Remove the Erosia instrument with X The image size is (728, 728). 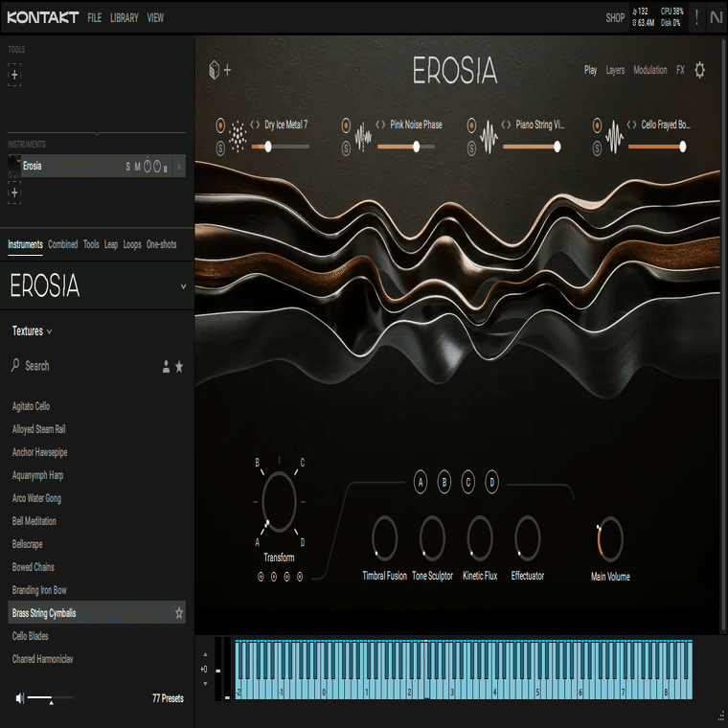179,167
